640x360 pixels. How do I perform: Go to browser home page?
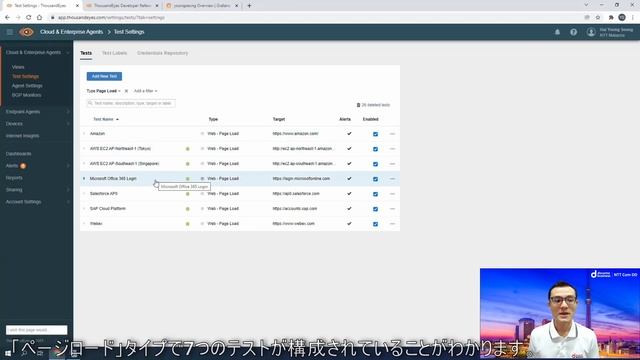39,18
